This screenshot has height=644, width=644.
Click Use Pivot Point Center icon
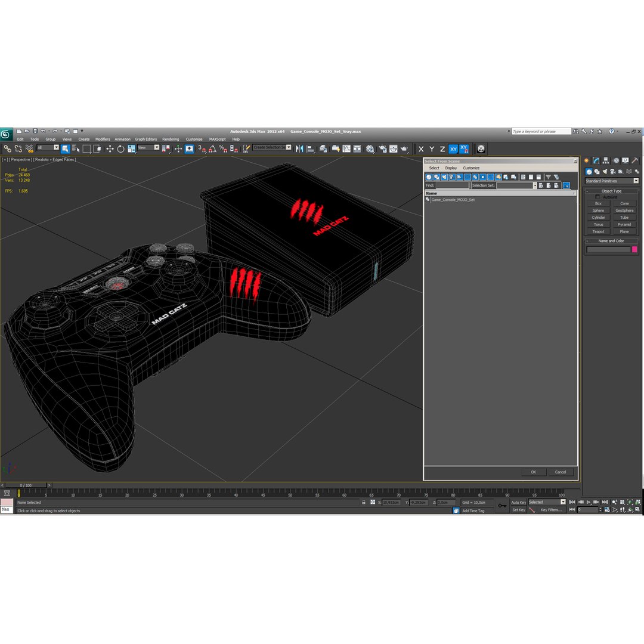pos(166,148)
